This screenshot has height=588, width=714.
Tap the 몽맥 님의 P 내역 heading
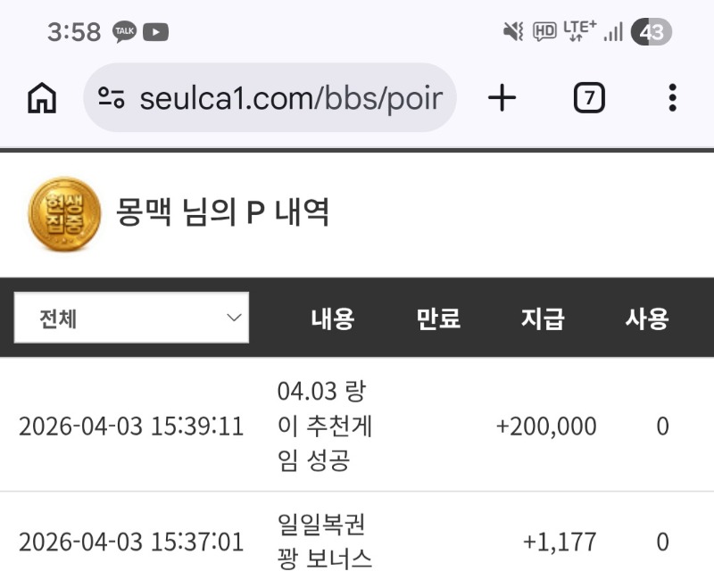coord(223,212)
